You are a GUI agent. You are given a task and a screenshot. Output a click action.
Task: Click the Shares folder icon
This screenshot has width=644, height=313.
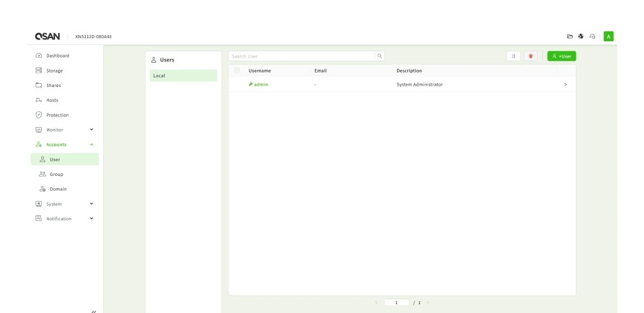[x=39, y=85]
